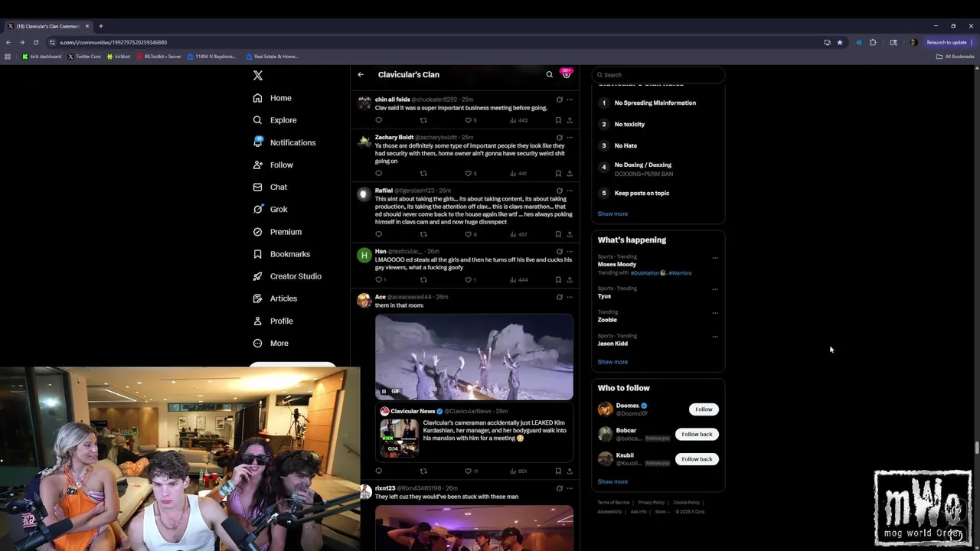Open the Jason Kidd trending topic
The width and height of the screenshot is (980, 551).
coord(612,344)
